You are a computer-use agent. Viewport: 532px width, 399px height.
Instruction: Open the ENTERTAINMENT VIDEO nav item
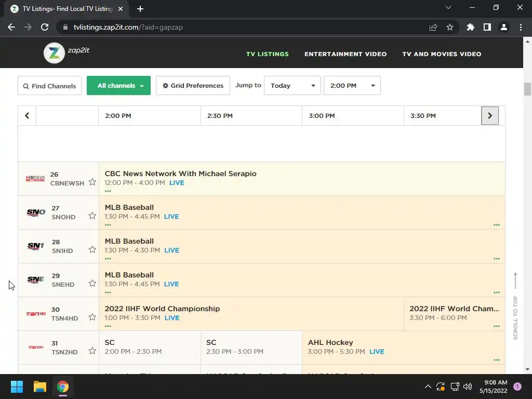(x=345, y=54)
